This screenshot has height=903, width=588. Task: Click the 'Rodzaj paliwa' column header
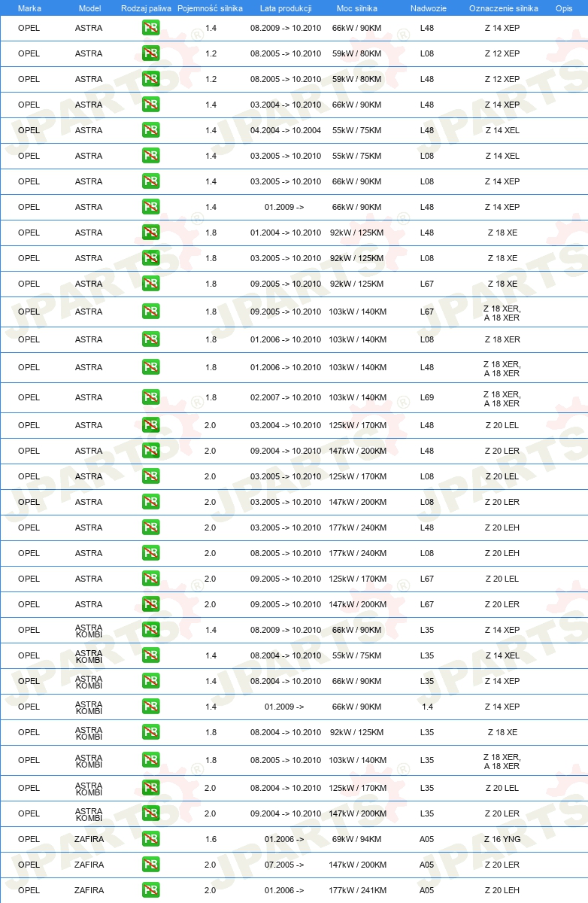(146, 8)
